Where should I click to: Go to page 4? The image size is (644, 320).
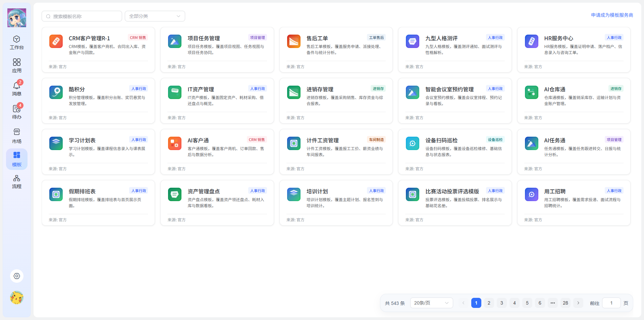(x=515, y=303)
